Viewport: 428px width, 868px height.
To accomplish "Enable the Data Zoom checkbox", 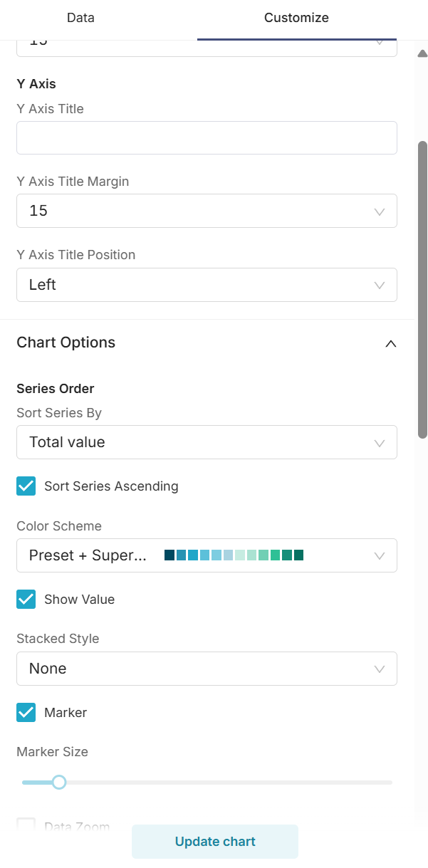I will coord(26,826).
